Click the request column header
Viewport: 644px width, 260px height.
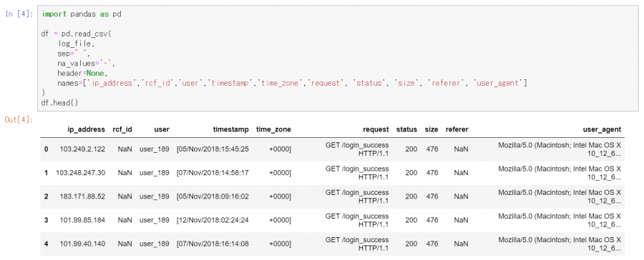(x=376, y=129)
